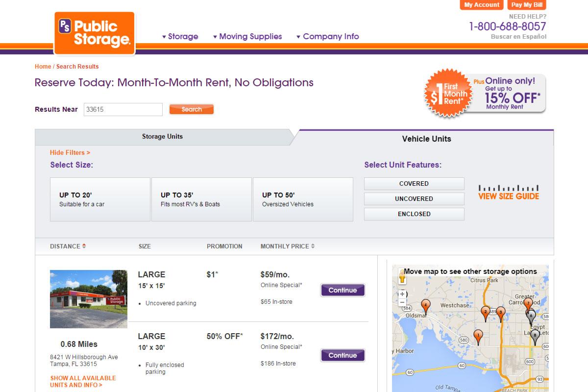Expand the Company Info dropdown menu
588x392 pixels.
[x=327, y=37]
